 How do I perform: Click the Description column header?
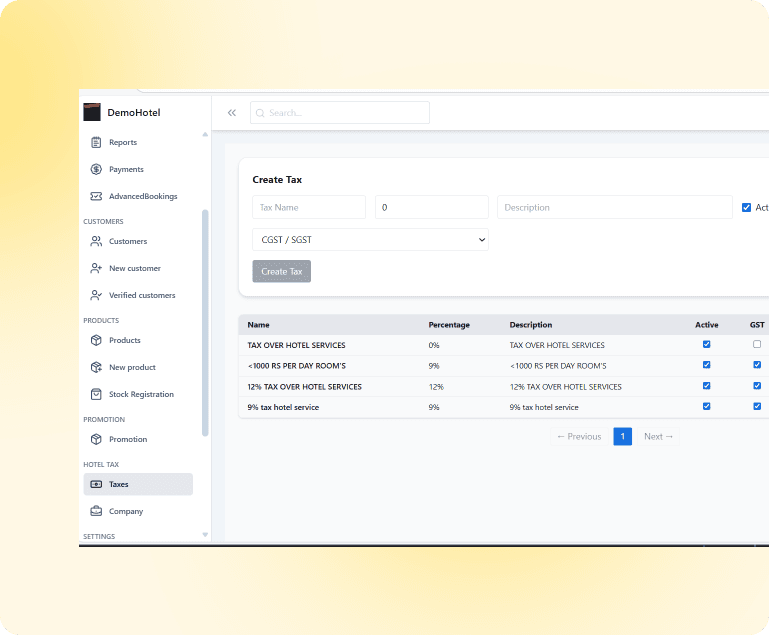(531, 325)
